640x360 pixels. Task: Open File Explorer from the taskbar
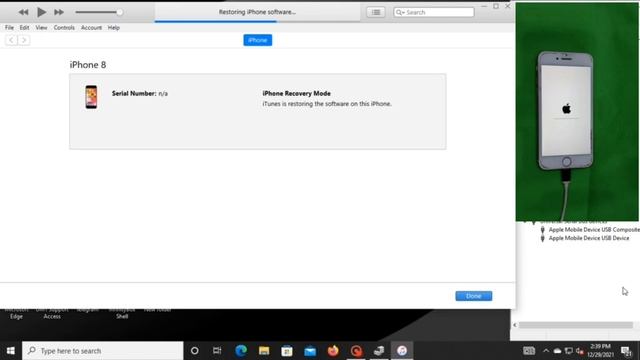[264, 351]
